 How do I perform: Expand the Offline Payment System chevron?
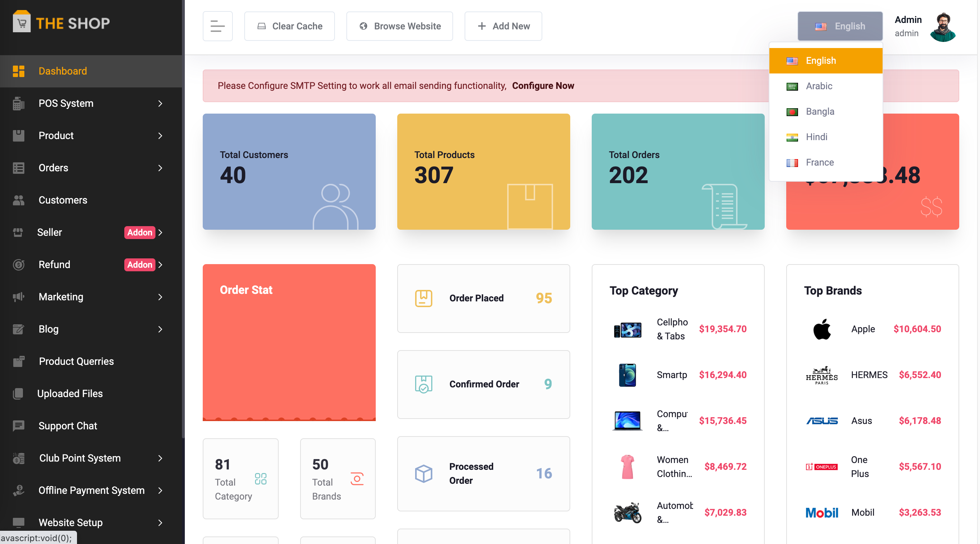160,490
